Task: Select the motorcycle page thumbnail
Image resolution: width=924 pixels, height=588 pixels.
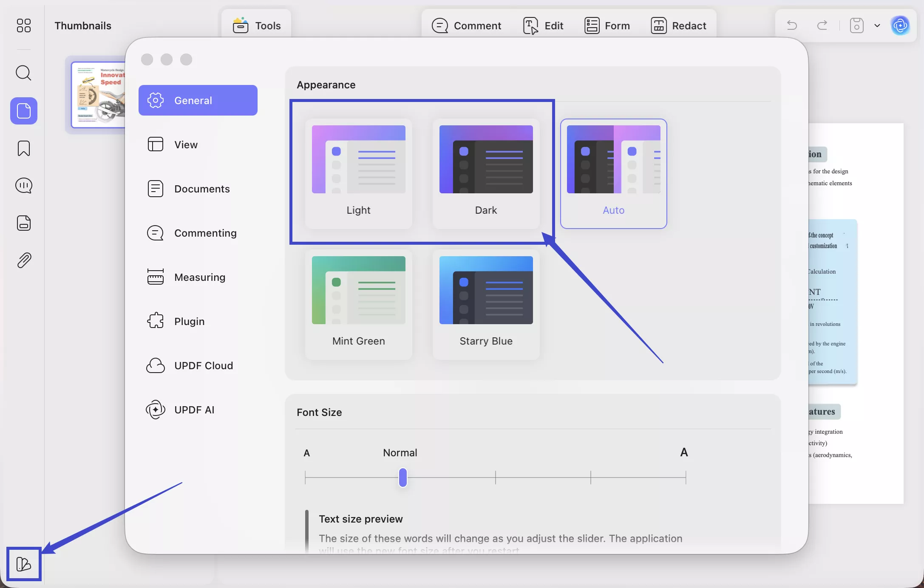Action: (x=99, y=95)
